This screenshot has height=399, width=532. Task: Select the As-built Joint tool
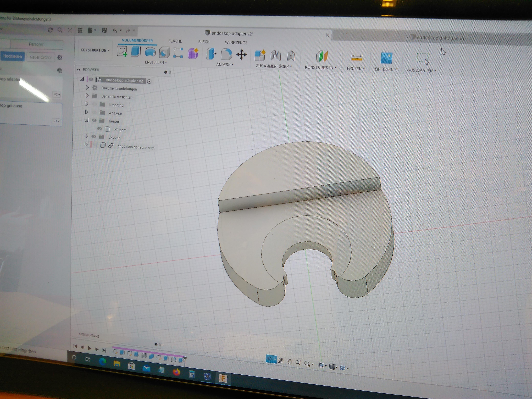click(291, 56)
